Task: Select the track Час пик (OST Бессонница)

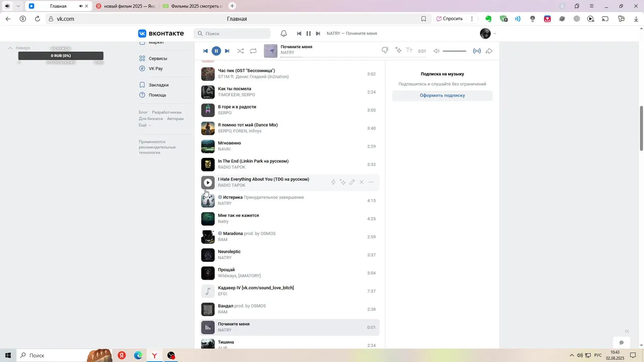Action: tap(290, 74)
